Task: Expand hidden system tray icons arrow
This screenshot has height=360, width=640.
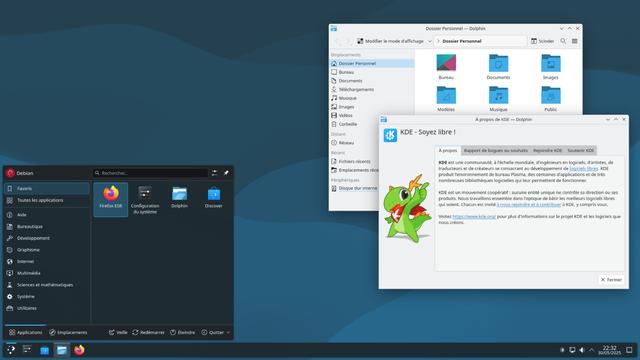Action: pos(592,350)
